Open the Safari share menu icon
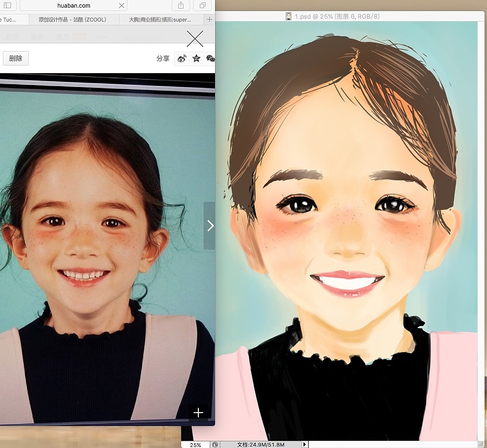487x448 pixels. click(x=181, y=5)
